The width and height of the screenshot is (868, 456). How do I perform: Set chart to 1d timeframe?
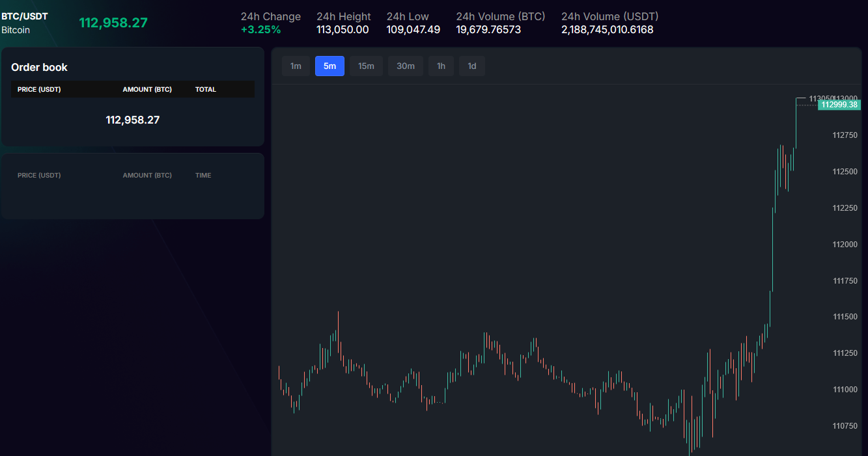click(x=471, y=66)
